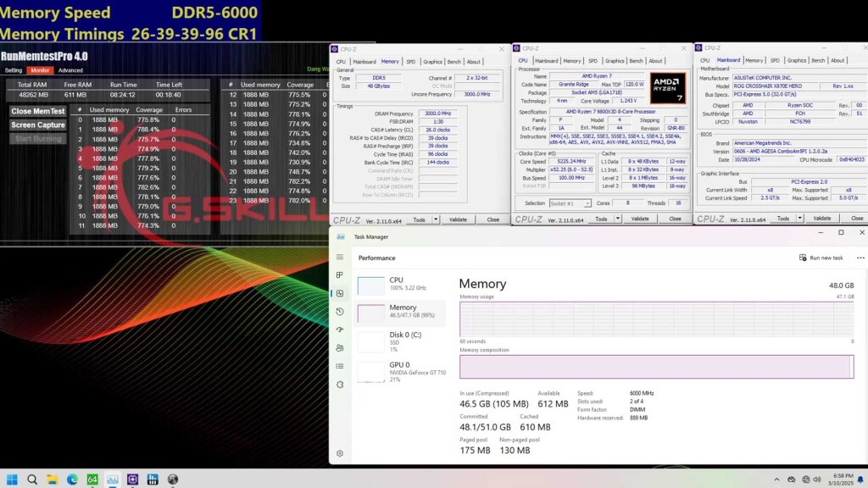Open the Users page in Task Manager sidebar
868x488 pixels.
click(x=340, y=348)
